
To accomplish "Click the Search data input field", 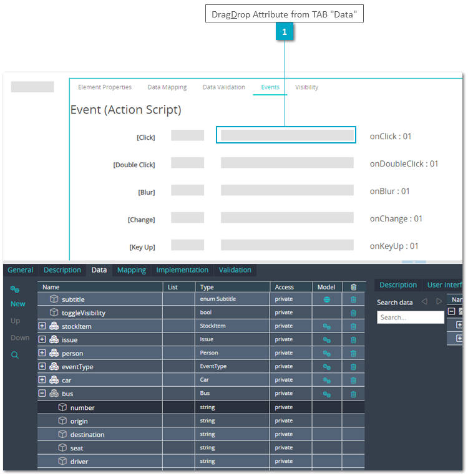I will (411, 318).
